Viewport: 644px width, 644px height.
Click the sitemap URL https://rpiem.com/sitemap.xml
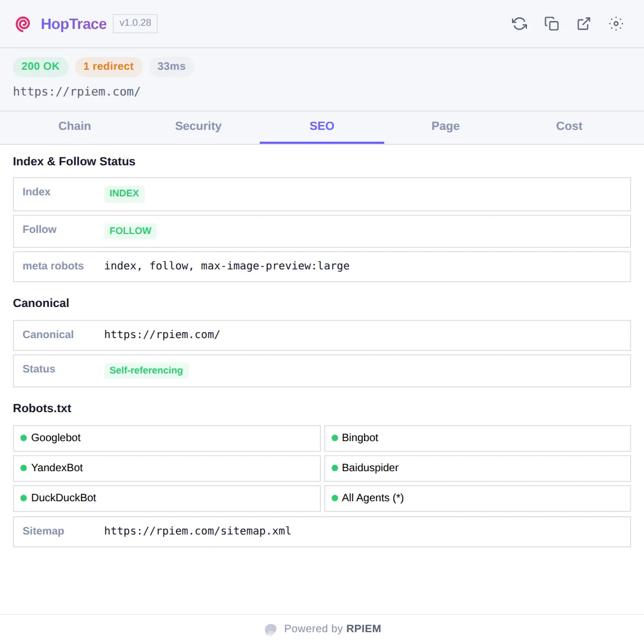[x=197, y=531]
